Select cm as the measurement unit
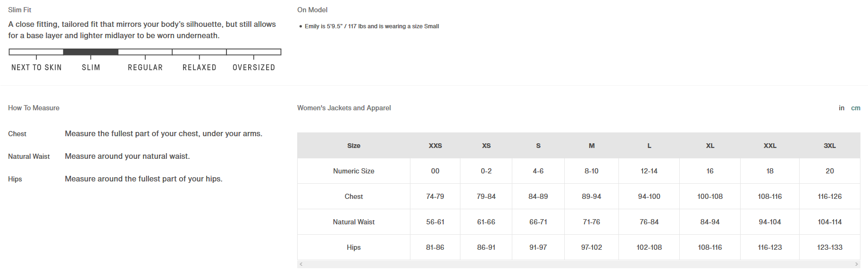The height and width of the screenshot is (279, 868). [855, 108]
